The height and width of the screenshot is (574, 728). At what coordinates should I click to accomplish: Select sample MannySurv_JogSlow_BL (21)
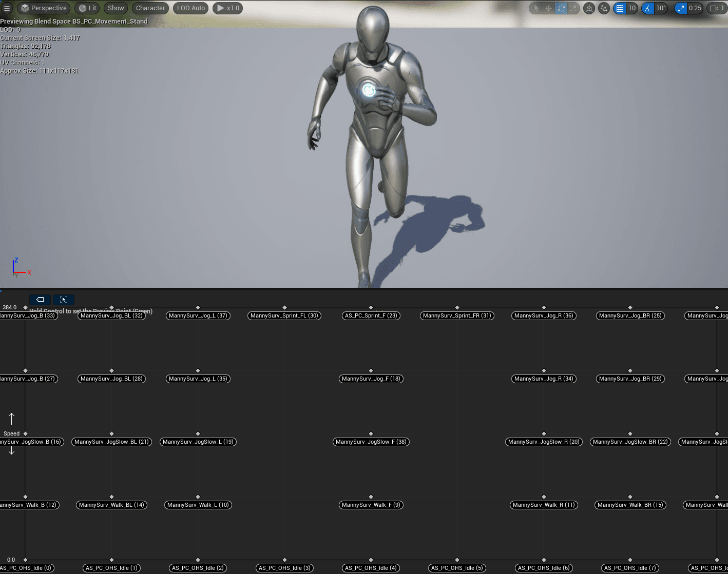point(111,442)
